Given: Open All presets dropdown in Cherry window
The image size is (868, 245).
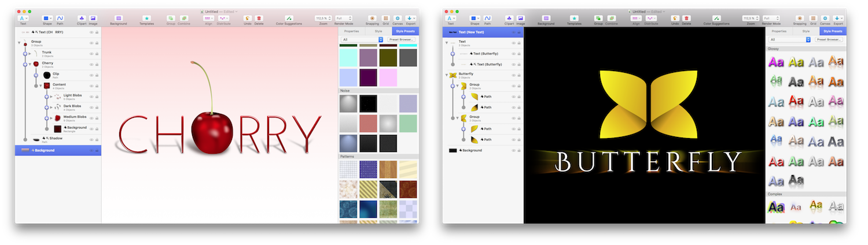Looking at the screenshot, I should (362, 39).
